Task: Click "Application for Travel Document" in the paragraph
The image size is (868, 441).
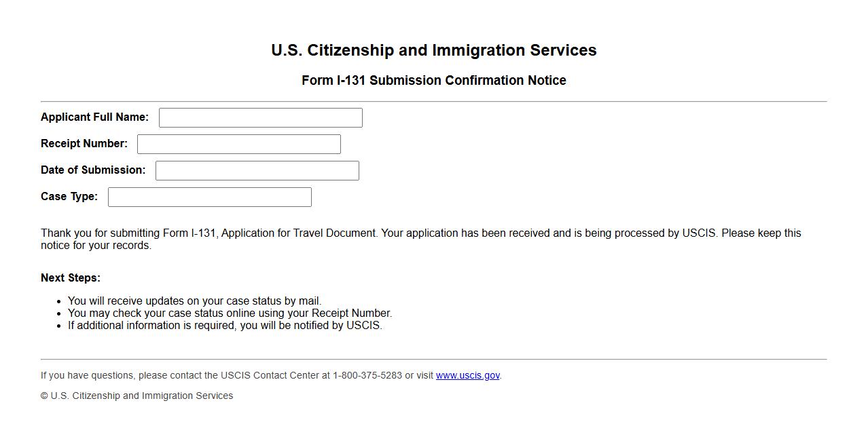Action: pos(298,233)
